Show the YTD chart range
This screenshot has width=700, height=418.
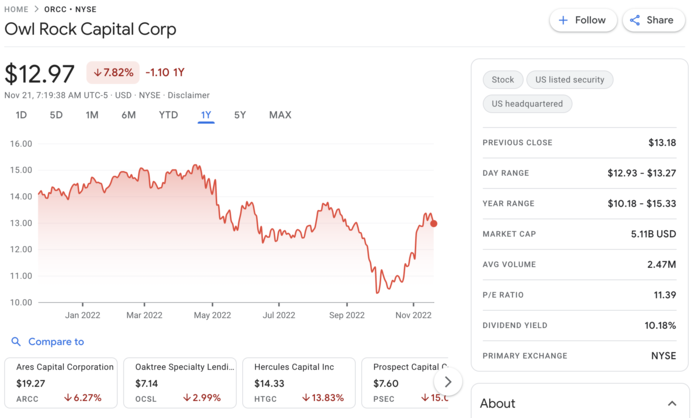[x=168, y=115]
